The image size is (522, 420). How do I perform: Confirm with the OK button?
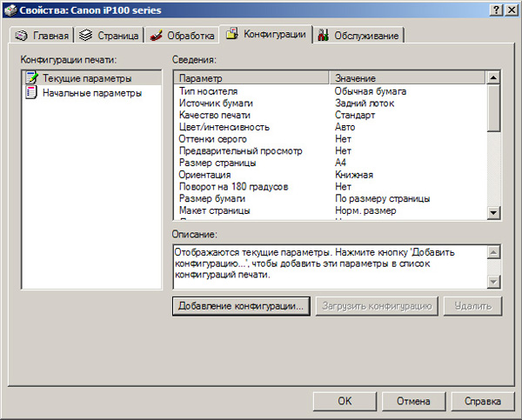[x=345, y=401]
